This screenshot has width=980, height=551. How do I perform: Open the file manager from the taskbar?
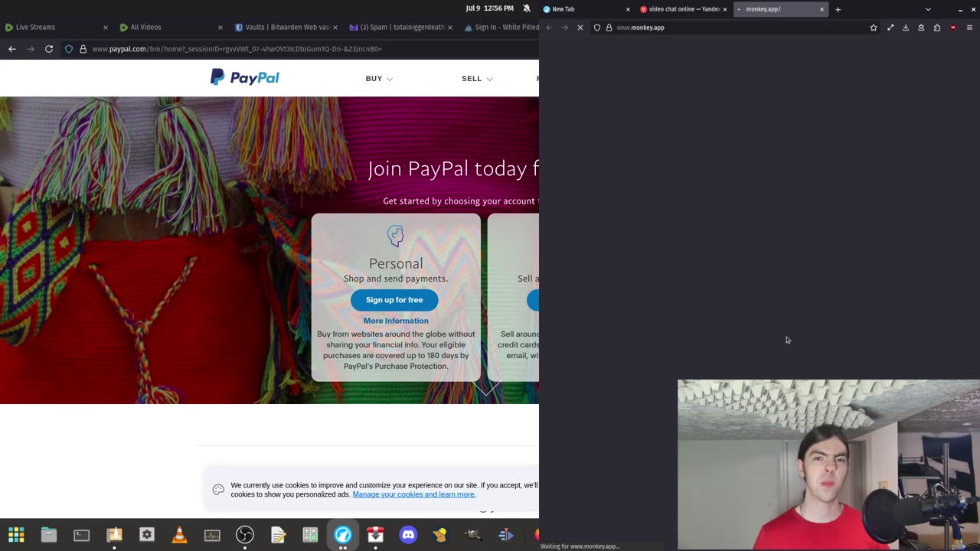pos(49,535)
